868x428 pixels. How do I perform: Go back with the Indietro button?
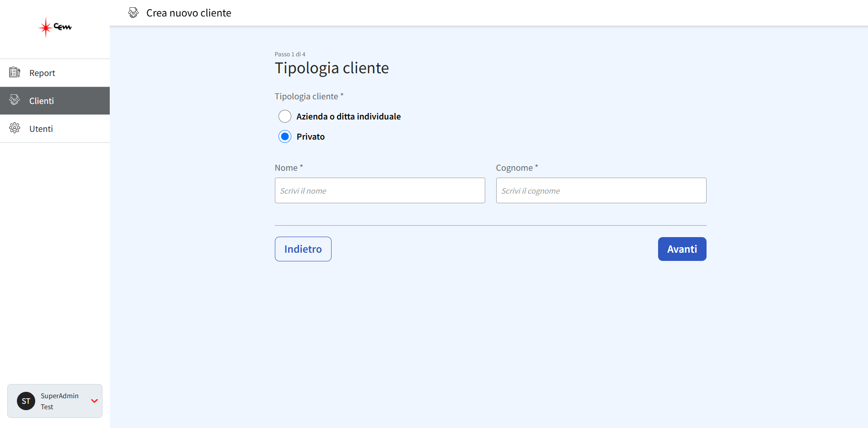coord(303,249)
